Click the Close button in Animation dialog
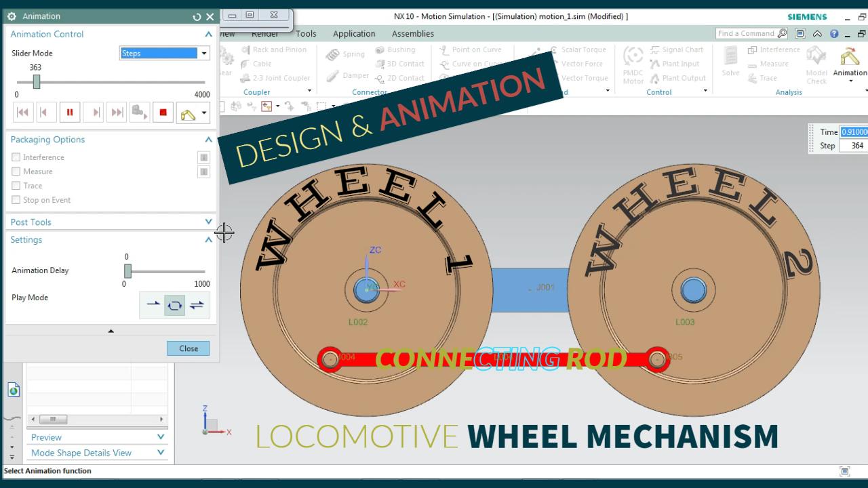The width and height of the screenshot is (868, 488). point(188,348)
